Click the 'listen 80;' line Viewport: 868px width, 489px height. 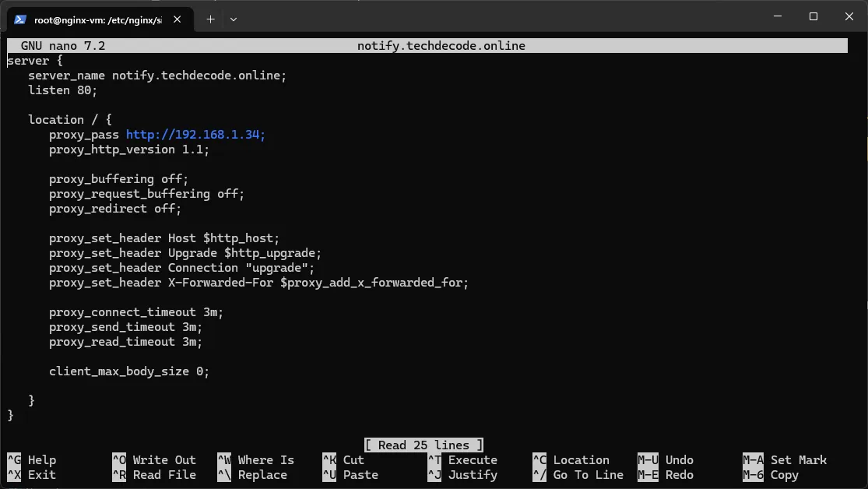tap(62, 90)
